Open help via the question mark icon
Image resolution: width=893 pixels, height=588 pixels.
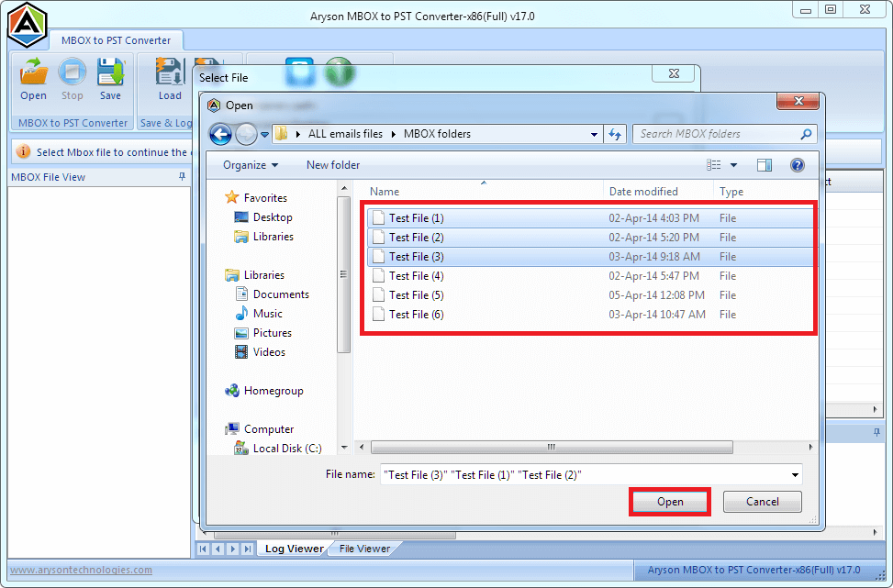pyautogui.click(x=798, y=165)
